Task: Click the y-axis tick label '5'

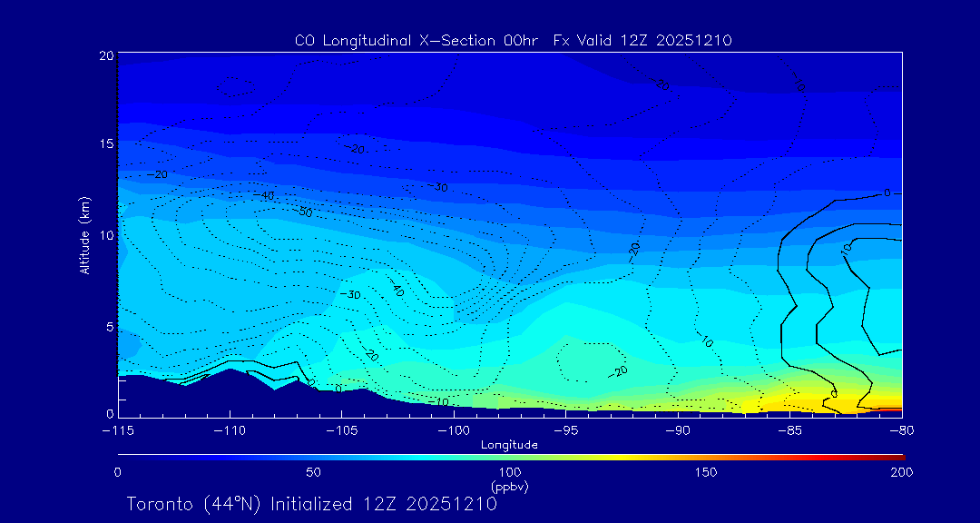Action: 109,326
